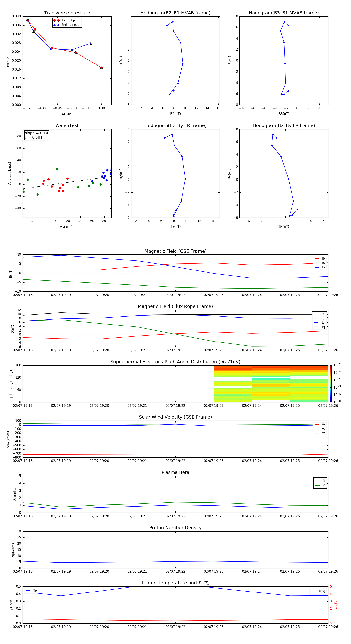Screen dimensions: 351x644
Task: Click the 'pitch angle (deg)' axis label
Action: 11,384
